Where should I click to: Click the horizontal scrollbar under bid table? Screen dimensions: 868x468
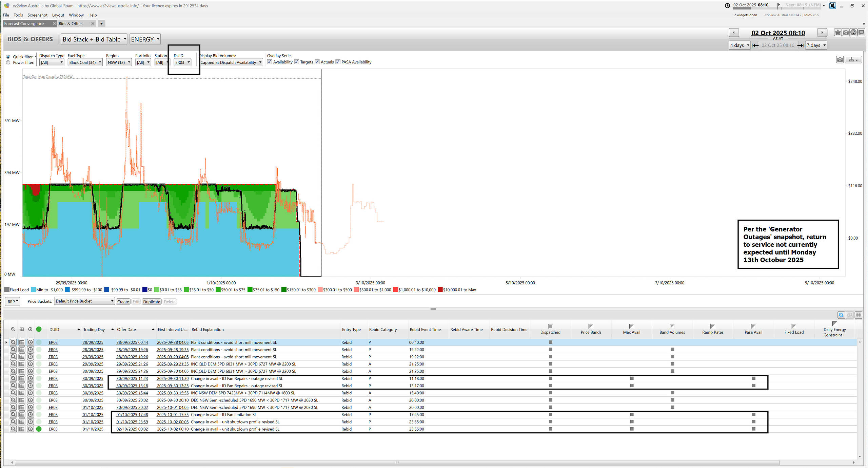click(x=397, y=462)
